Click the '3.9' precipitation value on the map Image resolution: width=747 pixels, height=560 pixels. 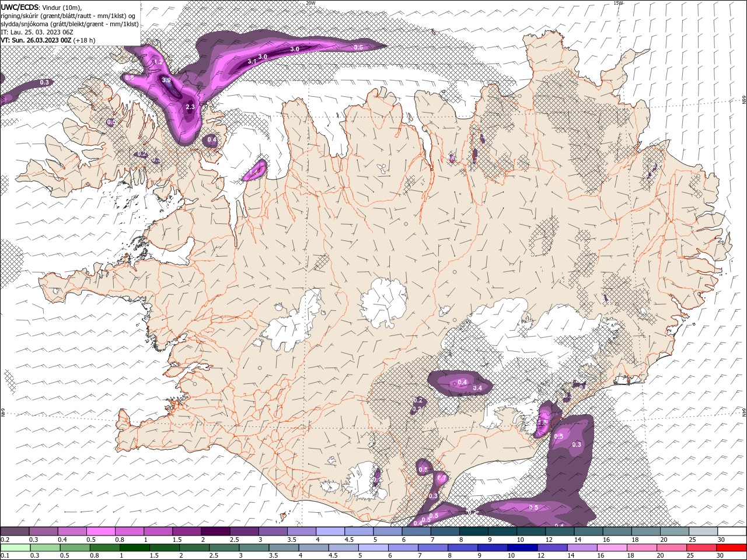(166, 80)
